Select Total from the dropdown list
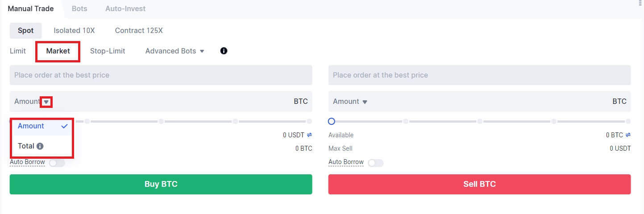The height and width of the screenshot is (214, 644). coord(26,146)
